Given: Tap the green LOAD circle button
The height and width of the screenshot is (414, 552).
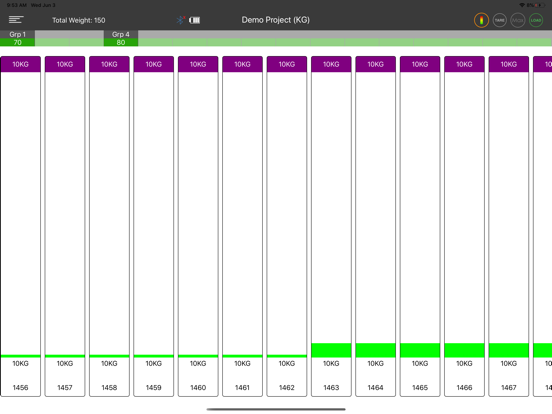Looking at the screenshot, I should 536,20.
